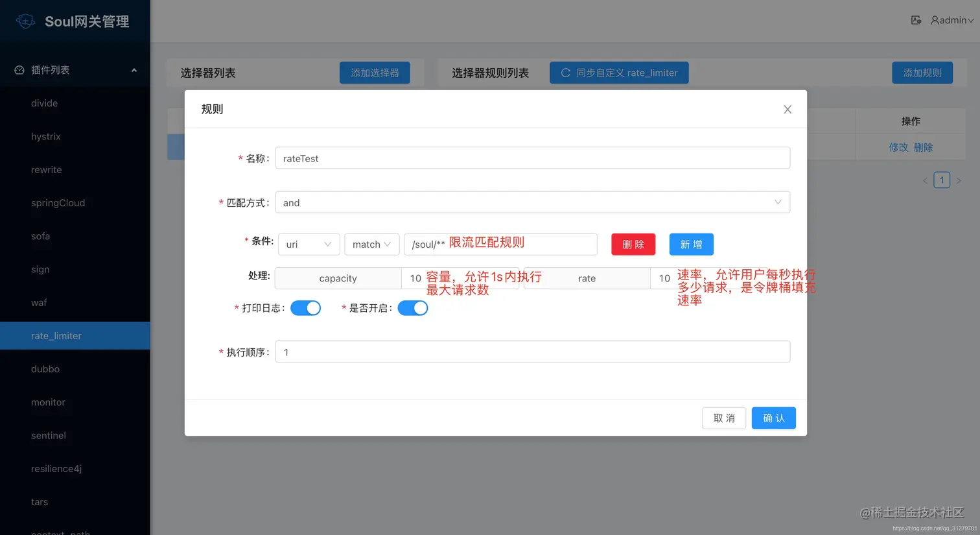Open the admin account dropdown

point(951,20)
